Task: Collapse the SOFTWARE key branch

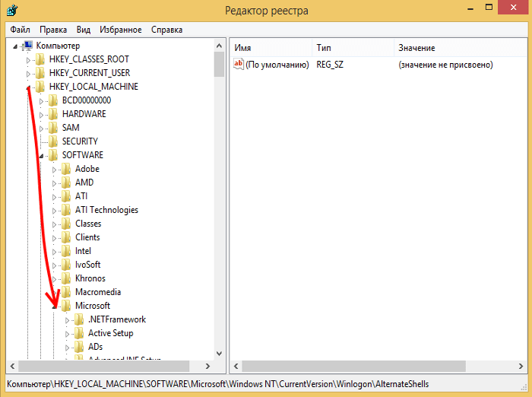Action: 42,155
